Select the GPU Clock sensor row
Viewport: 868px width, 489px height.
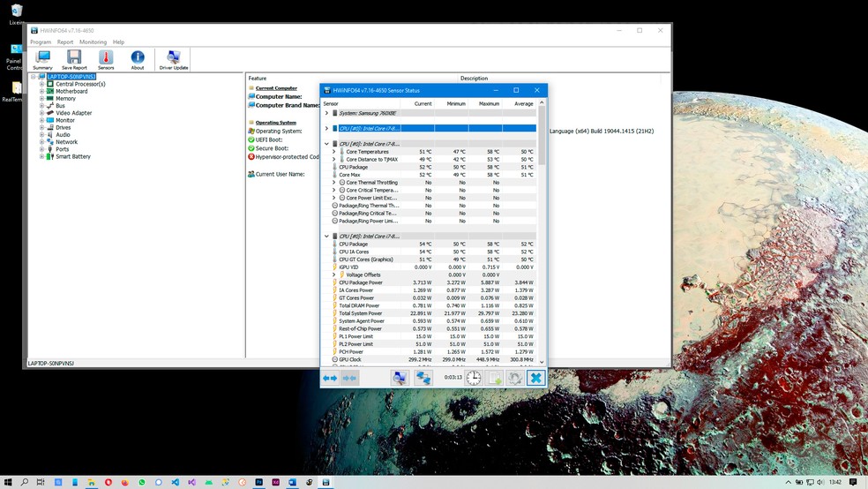pos(433,359)
